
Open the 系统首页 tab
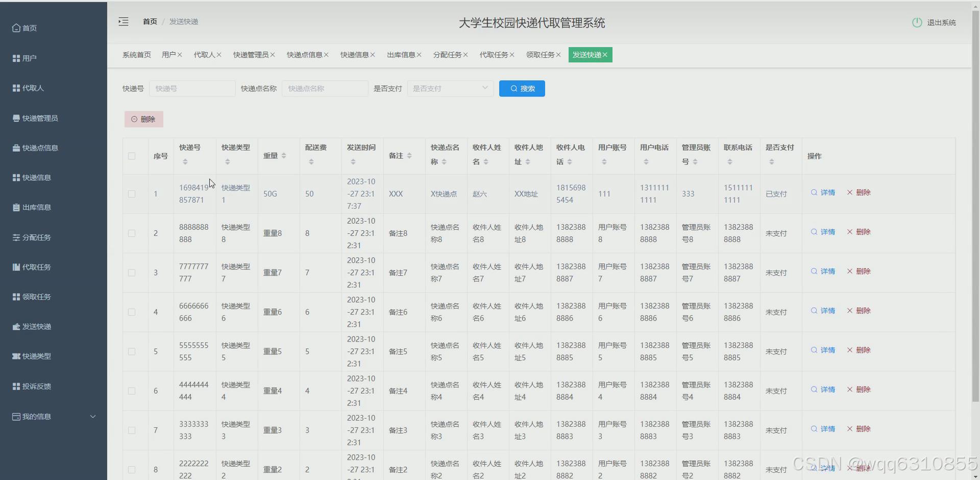pos(136,55)
